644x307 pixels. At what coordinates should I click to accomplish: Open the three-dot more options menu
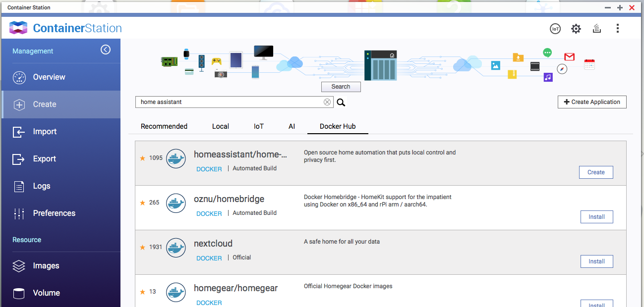617,29
